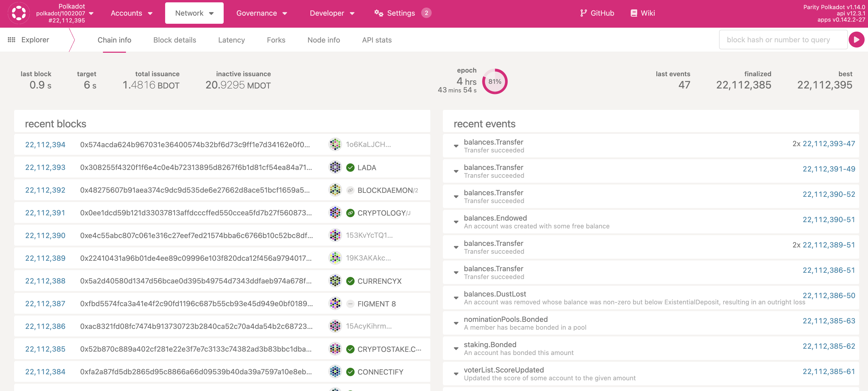Screen dimensions: 868x391
Task: Click the Explorer breadcrumb label
Action: (x=35, y=40)
